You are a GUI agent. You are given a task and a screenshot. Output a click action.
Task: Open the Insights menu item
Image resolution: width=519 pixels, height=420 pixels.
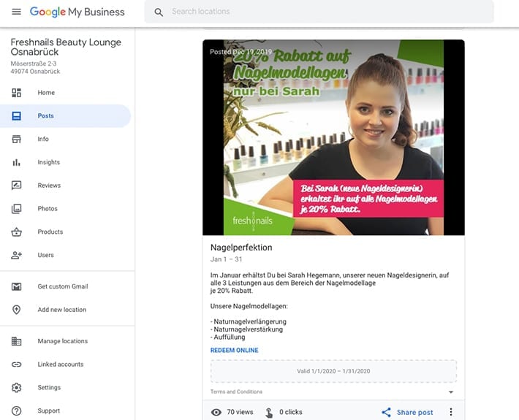coord(65,162)
